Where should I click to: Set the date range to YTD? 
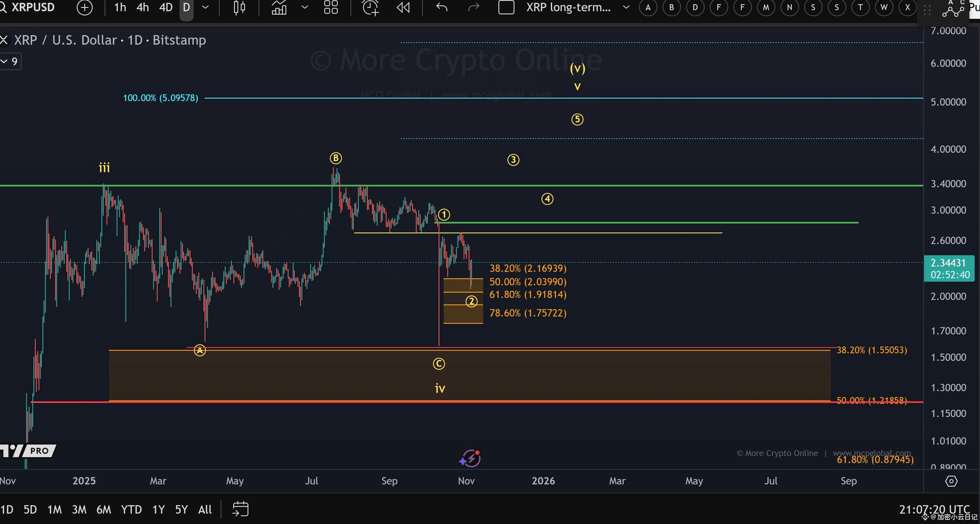pos(131,509)
